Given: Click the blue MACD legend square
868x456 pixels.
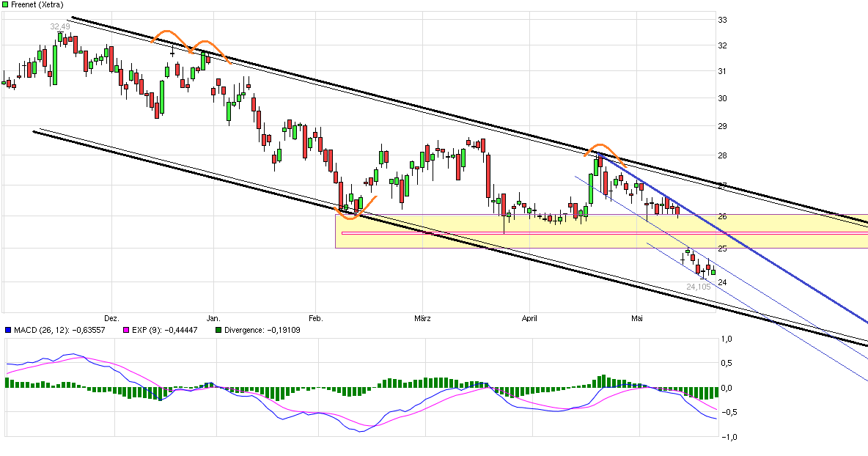Looking at the screenshot, I should pos(8,330).
